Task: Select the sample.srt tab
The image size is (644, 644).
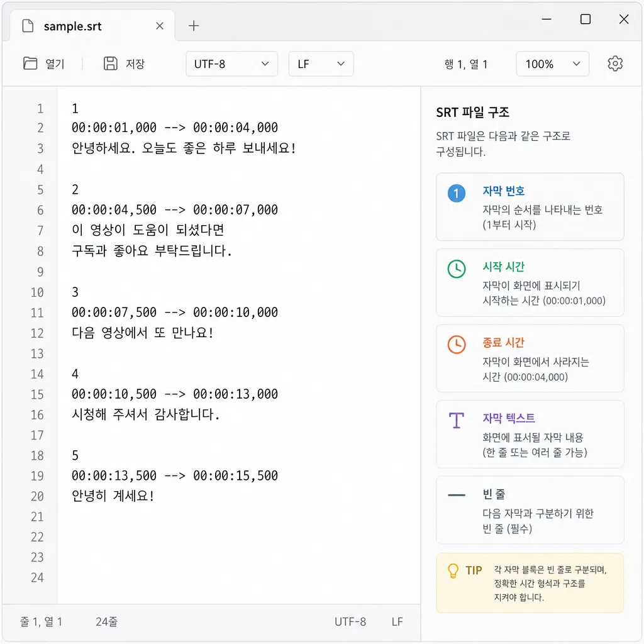Action: pos(93,26)
